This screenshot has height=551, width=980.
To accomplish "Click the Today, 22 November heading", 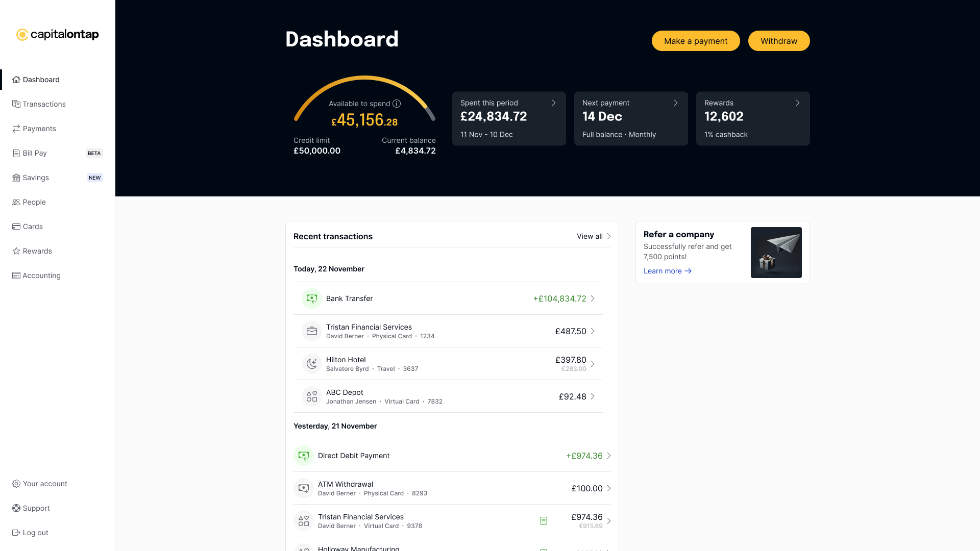I will pyautogui.click(x=329, y=269).
